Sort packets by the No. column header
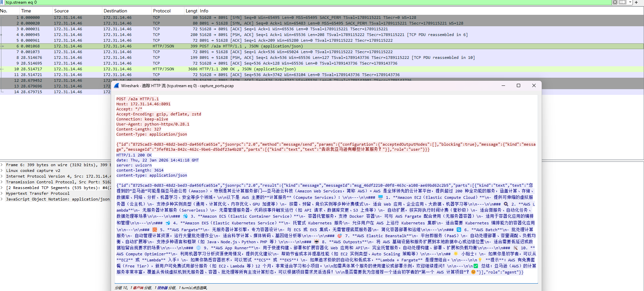 (x=9, y=11)
